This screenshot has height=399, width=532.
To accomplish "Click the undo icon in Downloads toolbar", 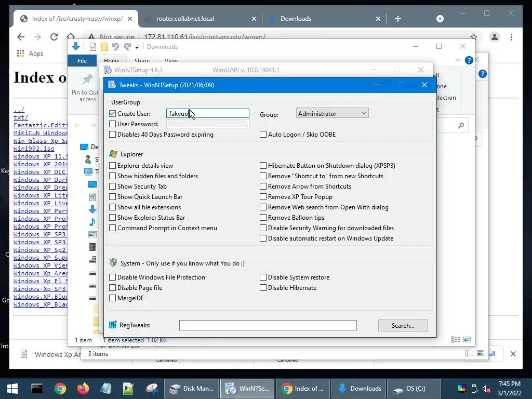I will point(115,47).
